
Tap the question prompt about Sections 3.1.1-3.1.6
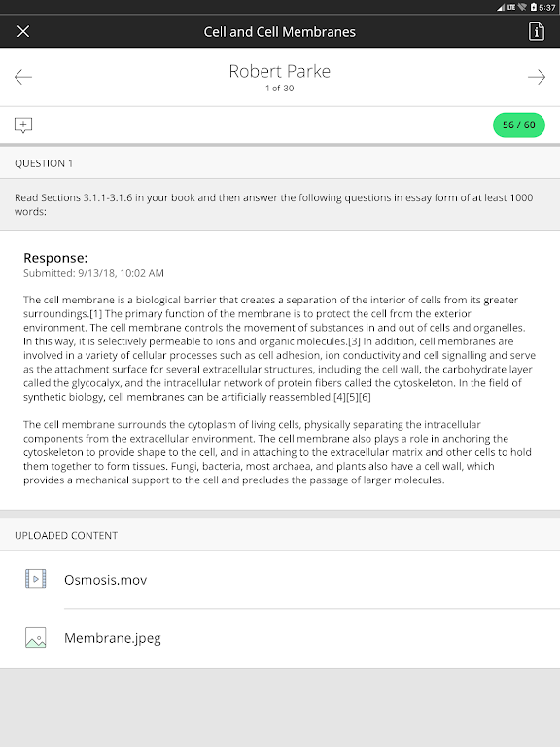(x=274, y=204)
